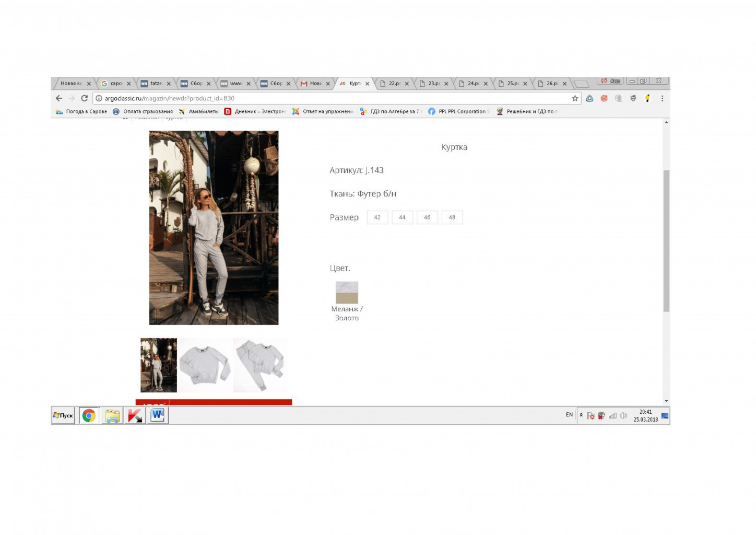Open the Оплата страхования bookmark

click(143, 111)
